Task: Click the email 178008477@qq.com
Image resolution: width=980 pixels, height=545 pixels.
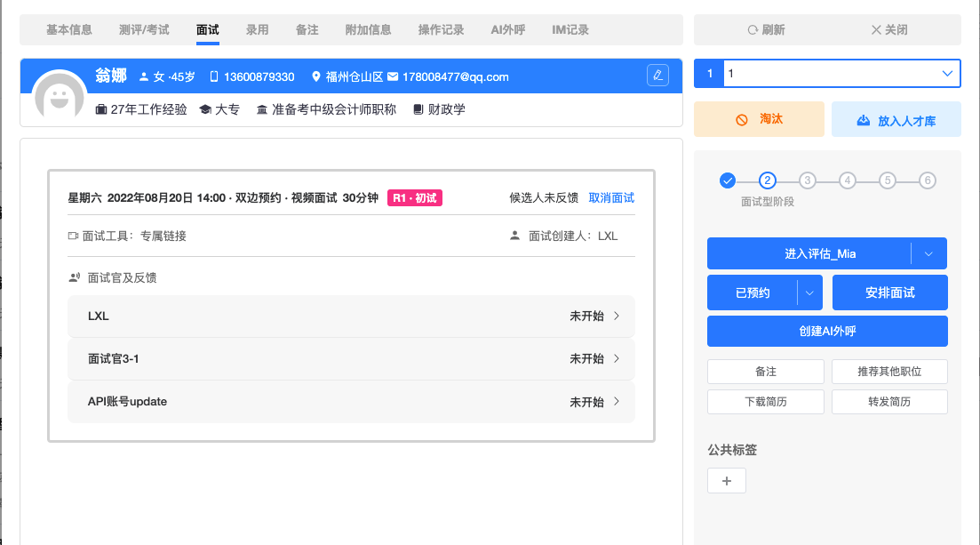Action: [456, 77]
